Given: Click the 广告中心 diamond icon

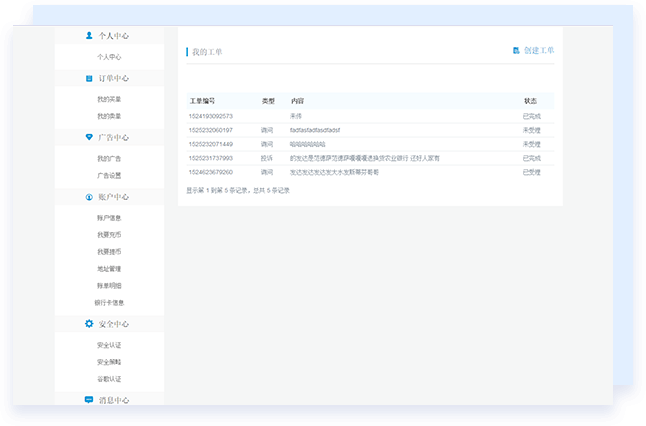Looking at the screenshot, I should pyautogui.click(x=89, y=137).
